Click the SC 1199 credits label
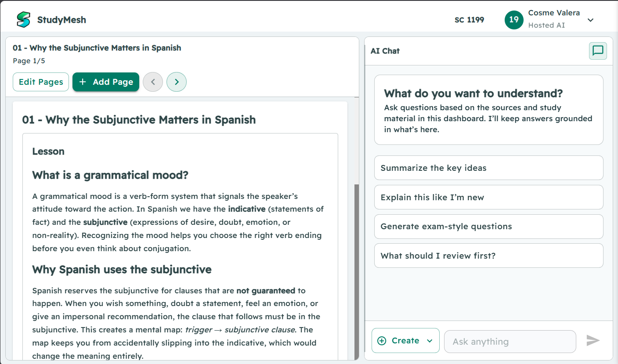 click(x=470, y=20)
